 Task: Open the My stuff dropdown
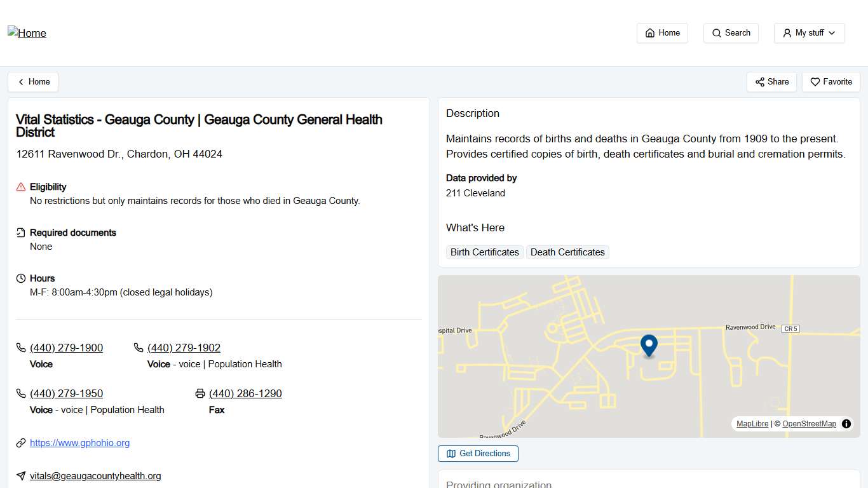tap(809, 32)
